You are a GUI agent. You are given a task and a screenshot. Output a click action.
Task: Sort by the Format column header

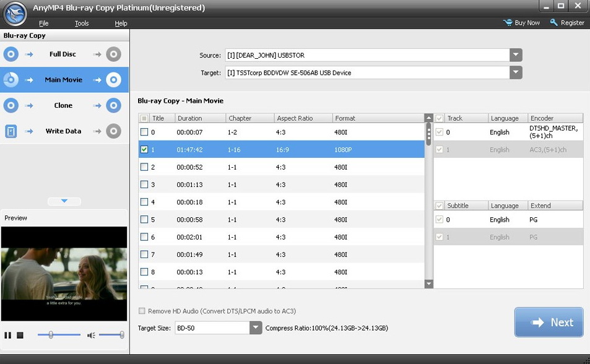point(378,118)
